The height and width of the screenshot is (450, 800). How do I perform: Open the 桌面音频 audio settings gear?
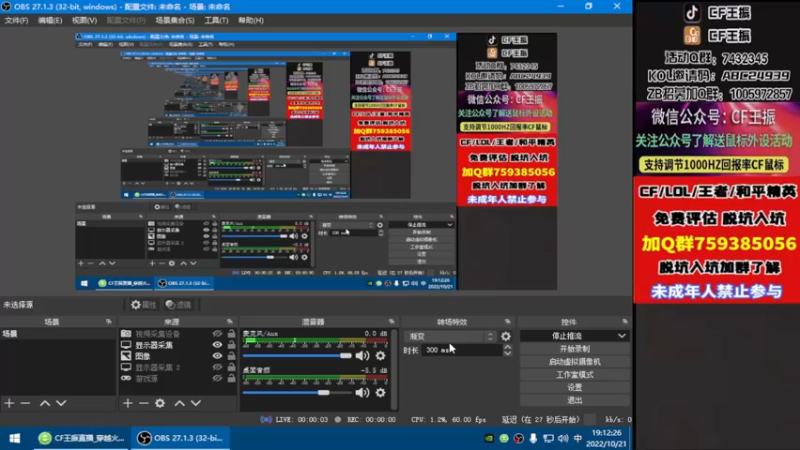coord(381,392)
